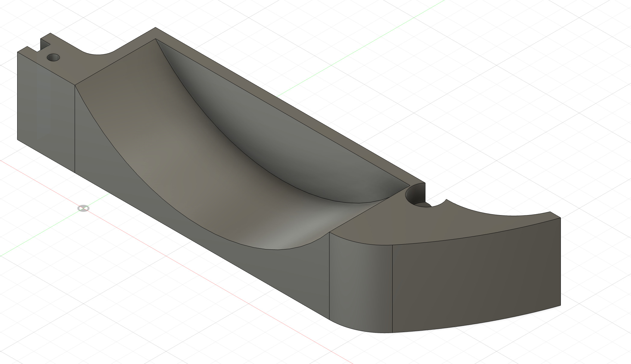Select the vertical edge between fillet and right face

pyautogui.click(x=392, y=289)
